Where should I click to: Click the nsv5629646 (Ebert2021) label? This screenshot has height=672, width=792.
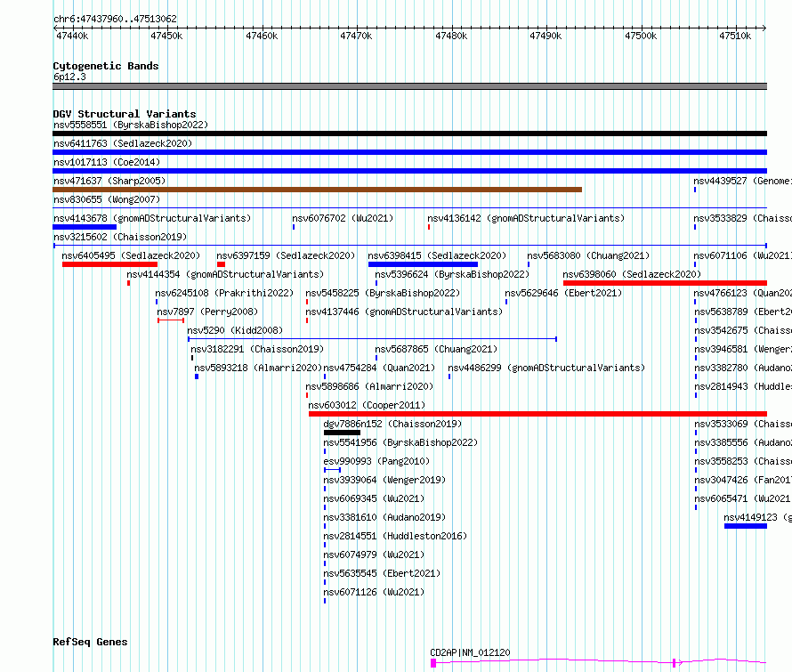[563, 293]
